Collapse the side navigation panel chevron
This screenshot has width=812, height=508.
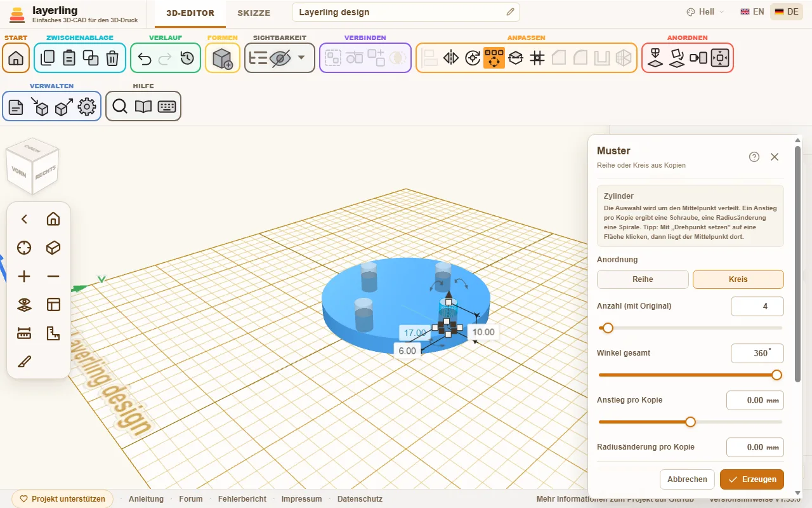pos(24,219)
